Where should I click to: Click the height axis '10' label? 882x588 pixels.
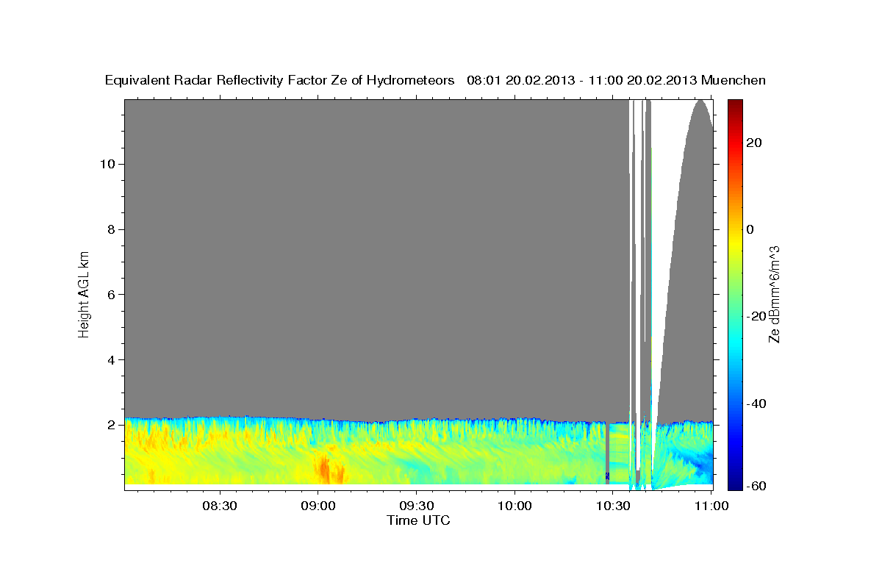pyautogui.click(x=107, y=164)
